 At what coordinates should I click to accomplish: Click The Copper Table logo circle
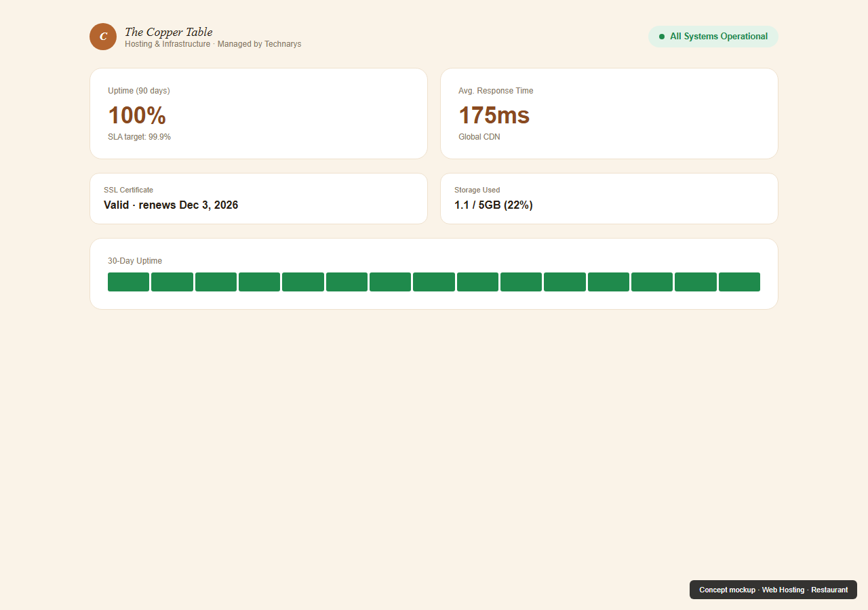point(103,37)
